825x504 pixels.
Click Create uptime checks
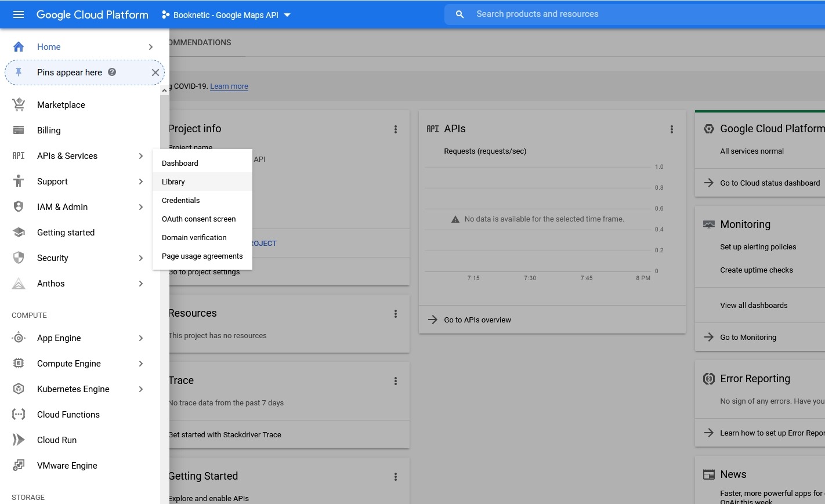coord(757,270)
